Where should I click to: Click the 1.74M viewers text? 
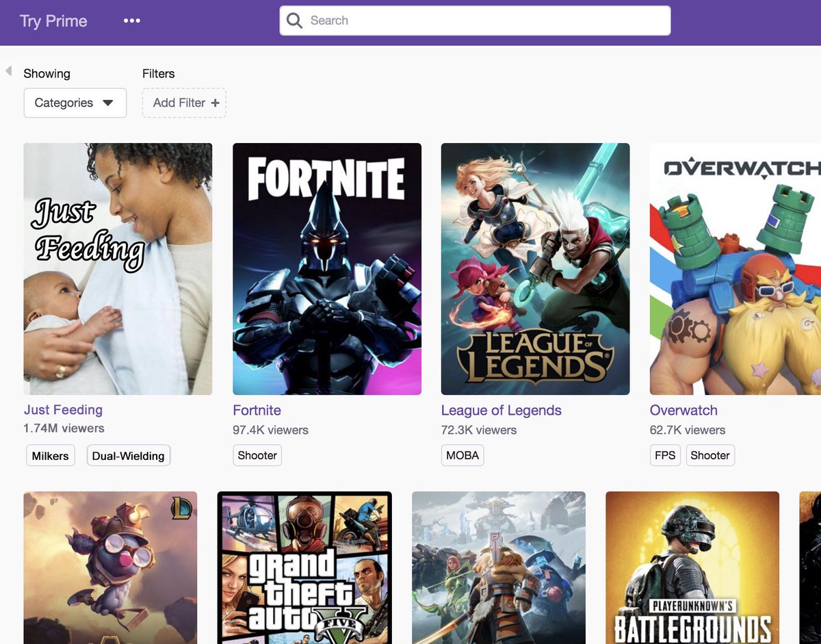64,428
